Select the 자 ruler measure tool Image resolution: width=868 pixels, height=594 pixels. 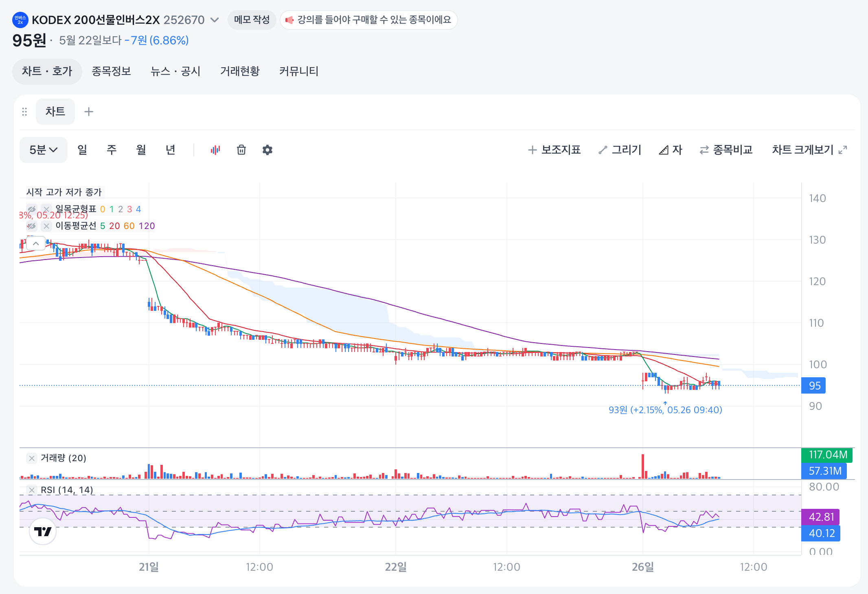671,150
